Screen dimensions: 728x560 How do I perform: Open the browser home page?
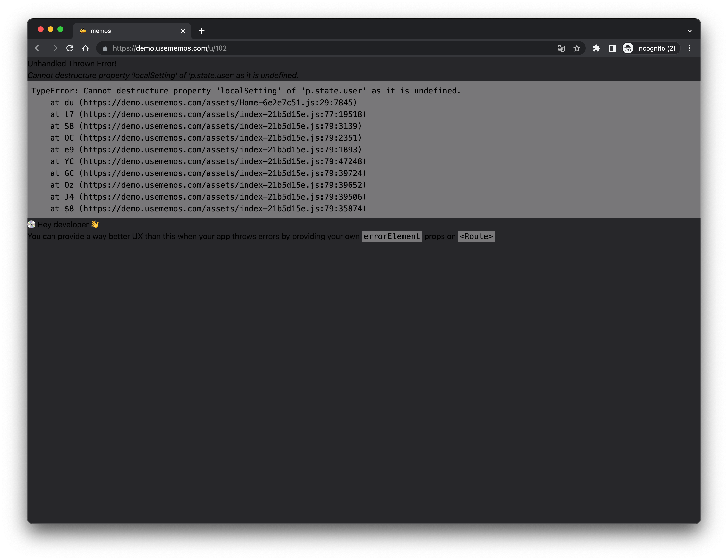[x=86, y=48]
